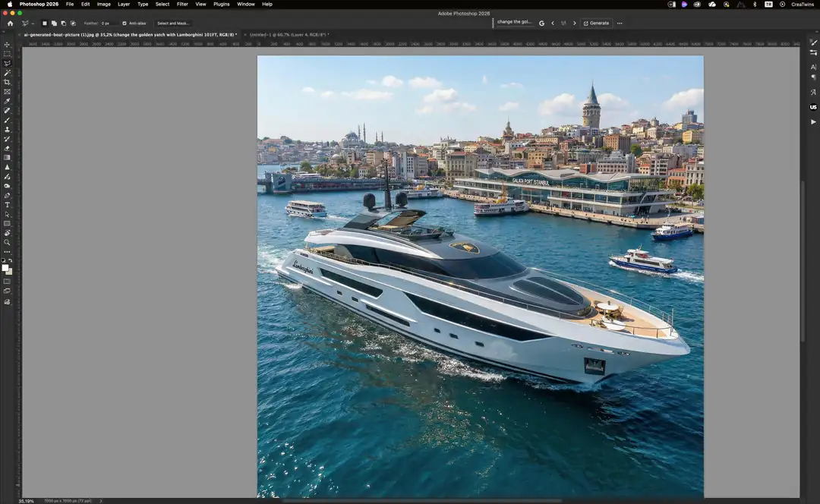Click the Generate button
Viewport: 820px width, 504px height.
[x=597, y=23]
